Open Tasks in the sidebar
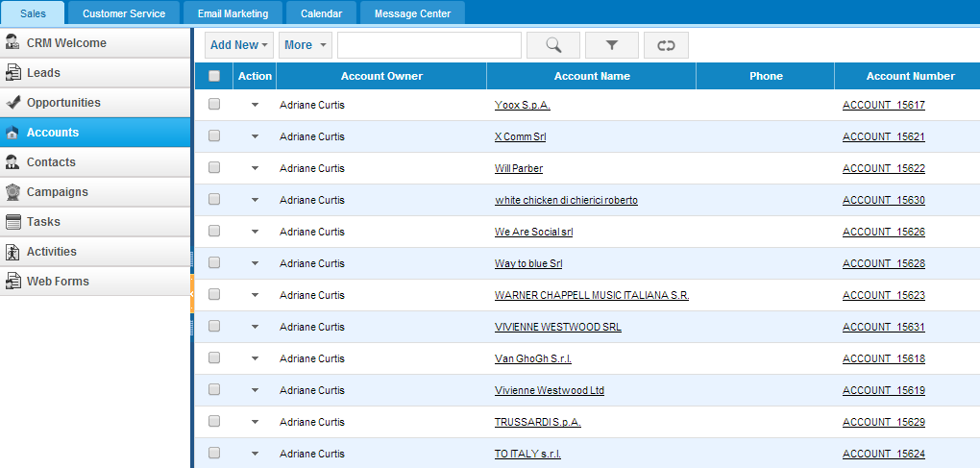980x468 pixels. [95, 222]
